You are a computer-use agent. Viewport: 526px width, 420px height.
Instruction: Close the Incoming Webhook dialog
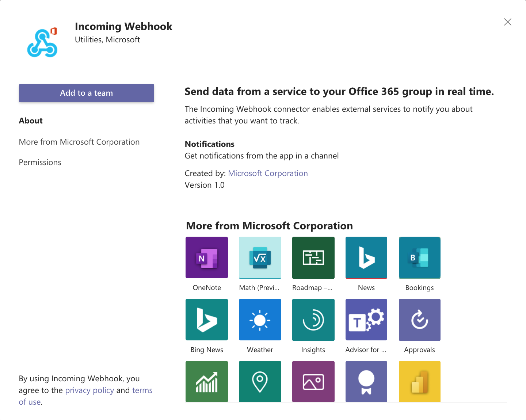coord(508,22)
